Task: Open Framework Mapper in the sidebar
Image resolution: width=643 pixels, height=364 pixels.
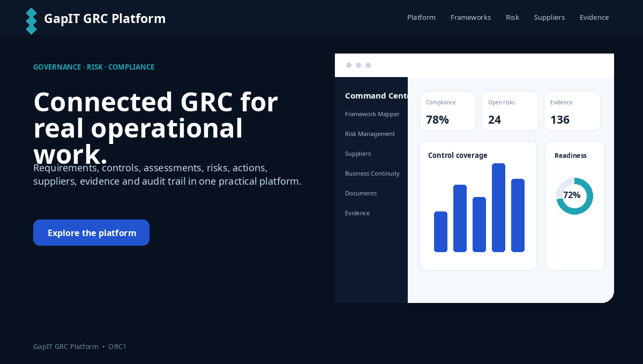Action: coord(372,114)
